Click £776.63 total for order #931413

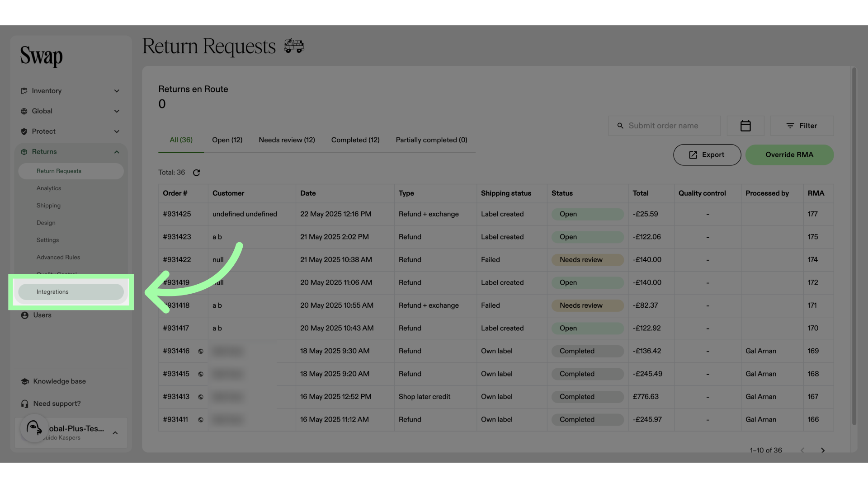pyautogui.click(x=646, y=397)
